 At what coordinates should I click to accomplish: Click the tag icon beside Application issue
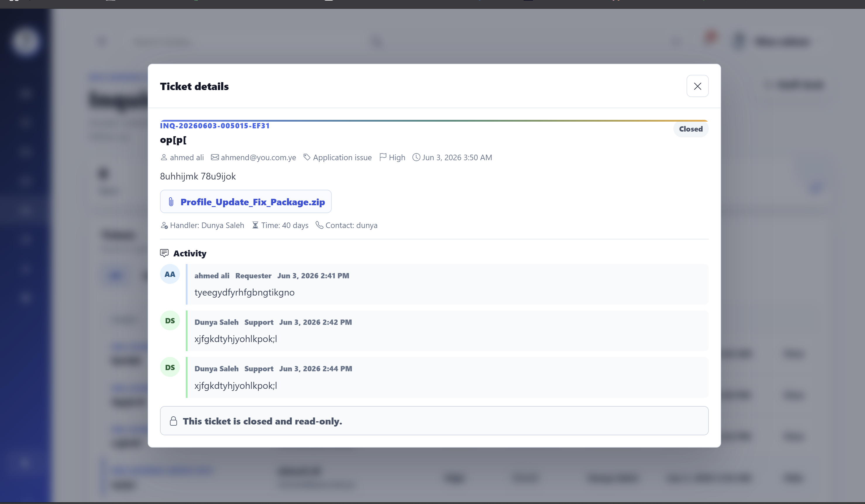(x=307, y=157)
